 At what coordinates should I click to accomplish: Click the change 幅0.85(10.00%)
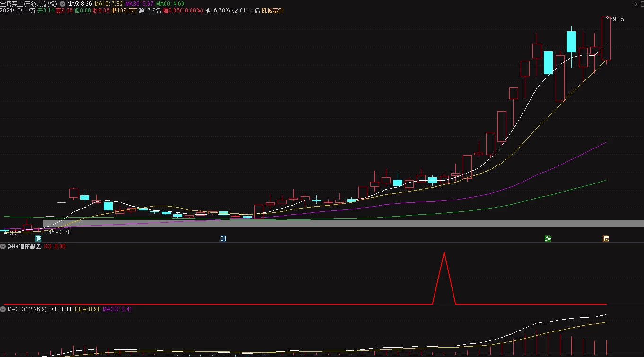(x=183, y=10)
